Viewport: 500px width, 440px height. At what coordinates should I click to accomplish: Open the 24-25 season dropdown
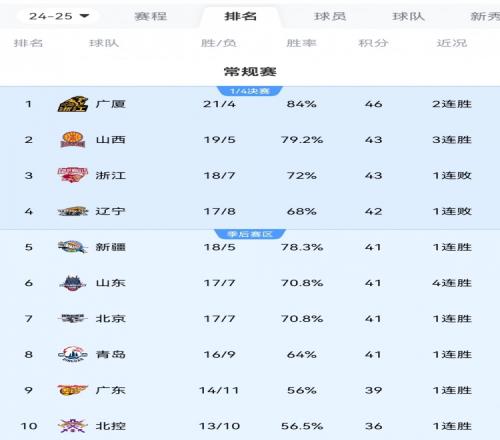(x=59, y=16)
